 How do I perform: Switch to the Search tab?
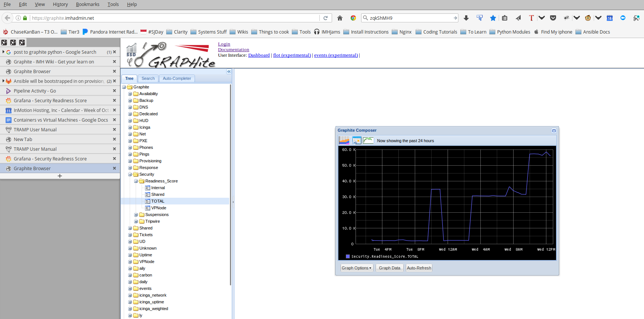click(x=148, y=78)
